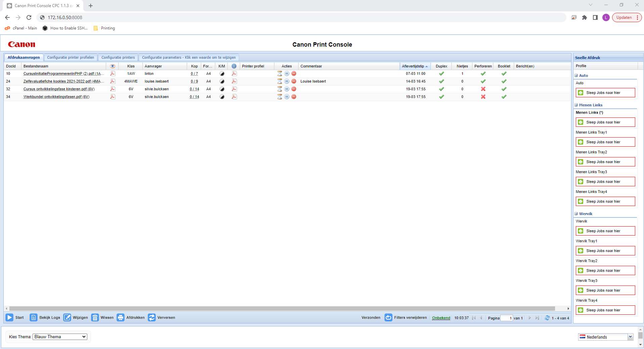Click Afdrukken to print

[x=131, y=317]
